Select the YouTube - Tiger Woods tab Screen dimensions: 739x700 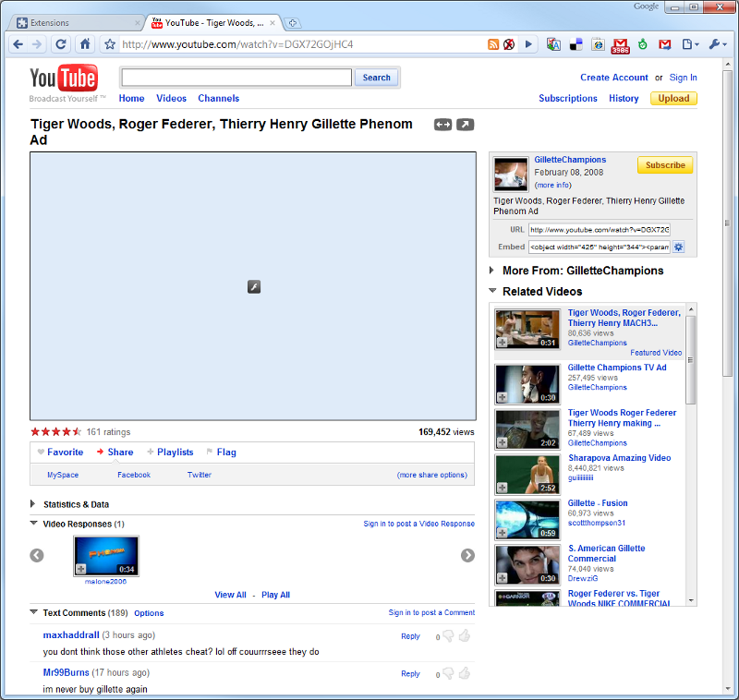click(x=213, y=22)
